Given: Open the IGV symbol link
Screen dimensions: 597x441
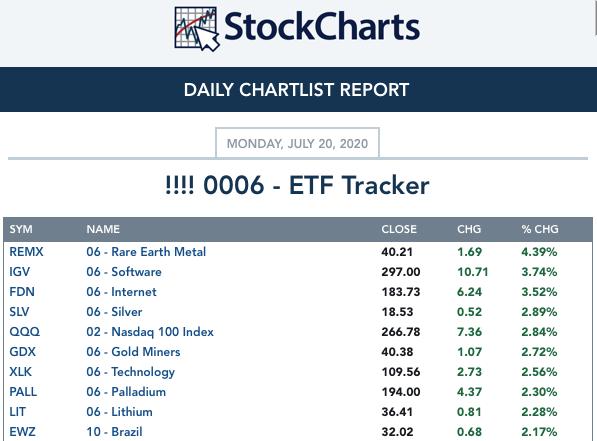Looking at the screenshot, I should [x=19, y=272].
